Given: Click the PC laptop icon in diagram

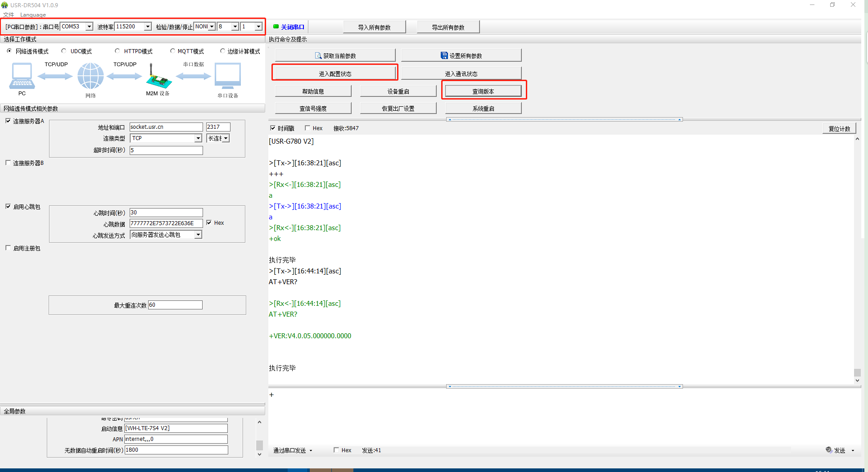Looking at the screenshot, I should point(21,76).
